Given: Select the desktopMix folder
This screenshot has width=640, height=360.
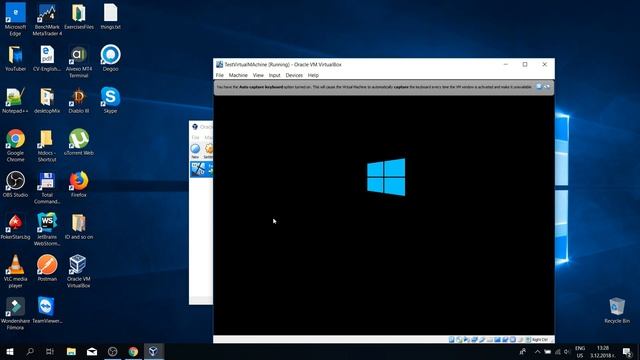Looking at the screenshot, I should coord(47,101).
